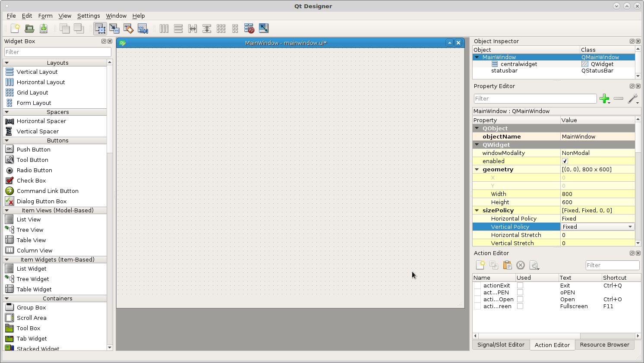Collapse the sizePolicy property group
The width and height of the screenshot is (644, 363).
tap(477, 211)
